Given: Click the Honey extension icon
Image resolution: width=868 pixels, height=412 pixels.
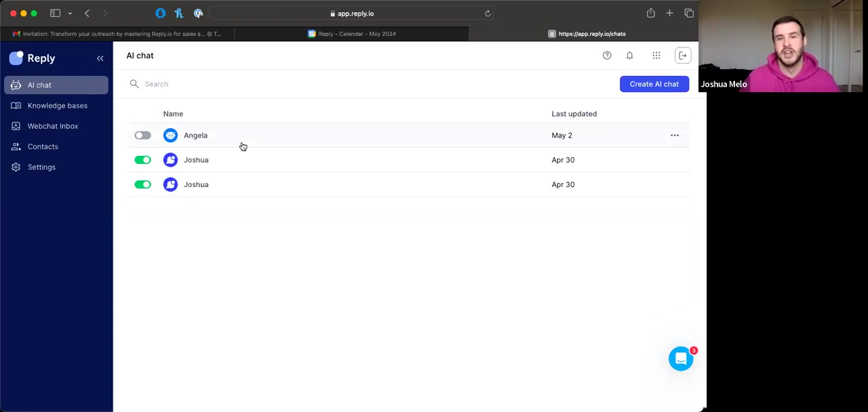Looking at the screenshot, I should coord(179,13).
